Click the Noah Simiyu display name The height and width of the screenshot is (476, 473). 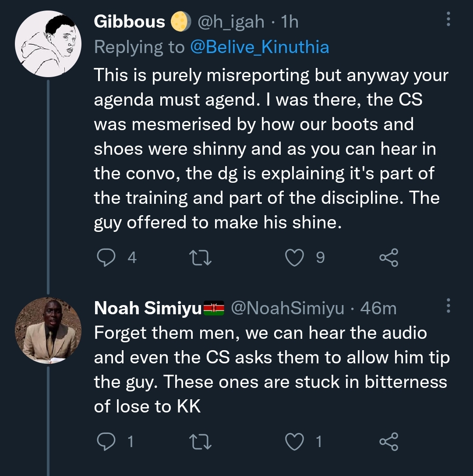[148, 309]
